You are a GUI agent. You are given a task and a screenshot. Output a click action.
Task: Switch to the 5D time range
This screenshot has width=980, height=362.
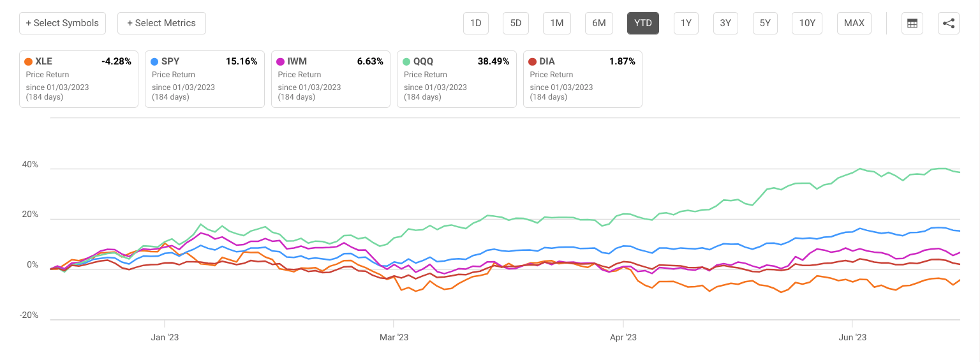pos(516,23)
